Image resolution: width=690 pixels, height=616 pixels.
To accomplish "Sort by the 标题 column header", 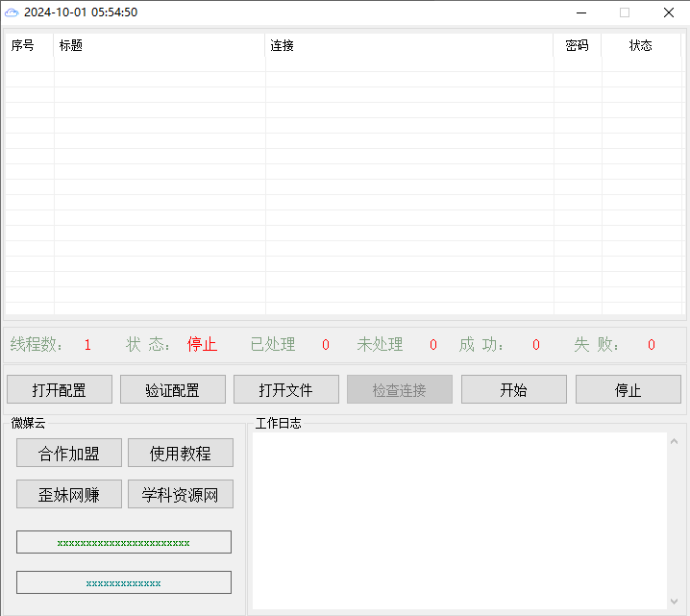I will pyautogui.click(x=160, y=45).
